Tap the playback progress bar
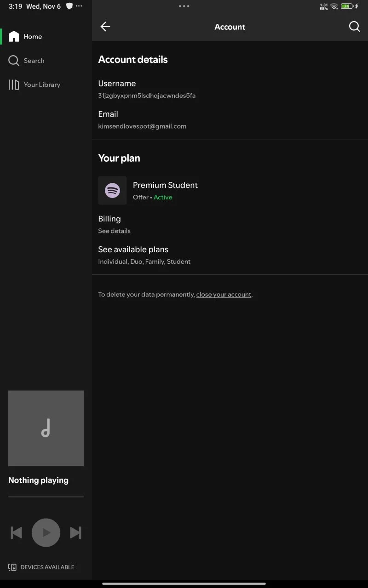Viewport: 368px width, 588px height. point(46,497)
